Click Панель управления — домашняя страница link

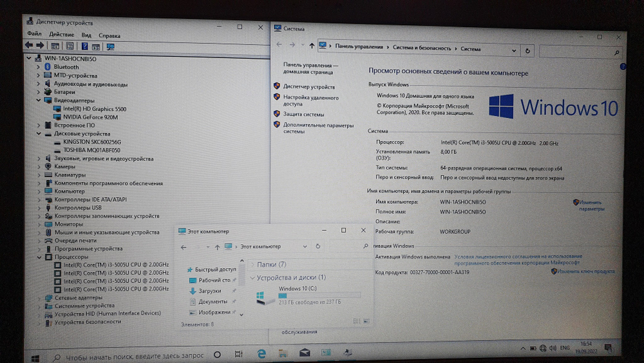(x=310, y=68)
